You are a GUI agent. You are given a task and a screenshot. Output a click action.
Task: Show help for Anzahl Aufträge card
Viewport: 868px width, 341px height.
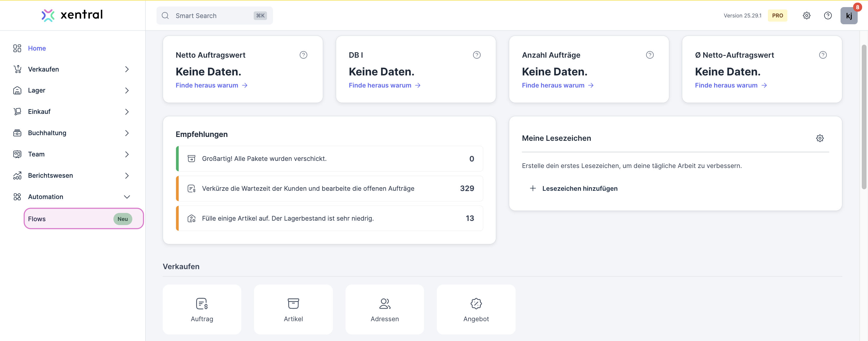coord(650,55)
